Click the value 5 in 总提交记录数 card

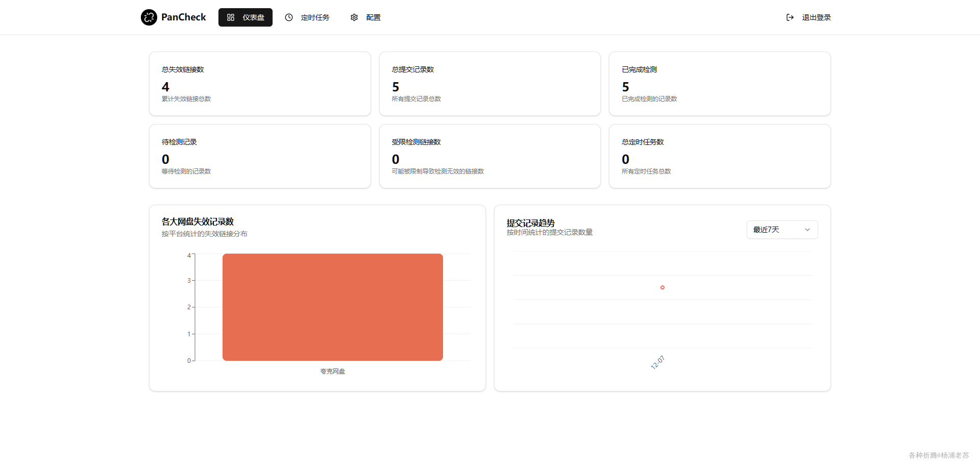396,87
